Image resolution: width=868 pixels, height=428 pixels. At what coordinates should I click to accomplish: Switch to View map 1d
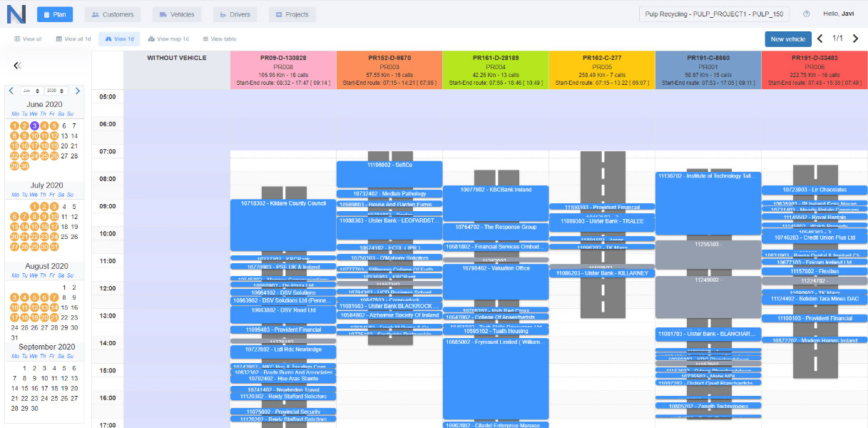pyautogui.click(x=169, y=39)
